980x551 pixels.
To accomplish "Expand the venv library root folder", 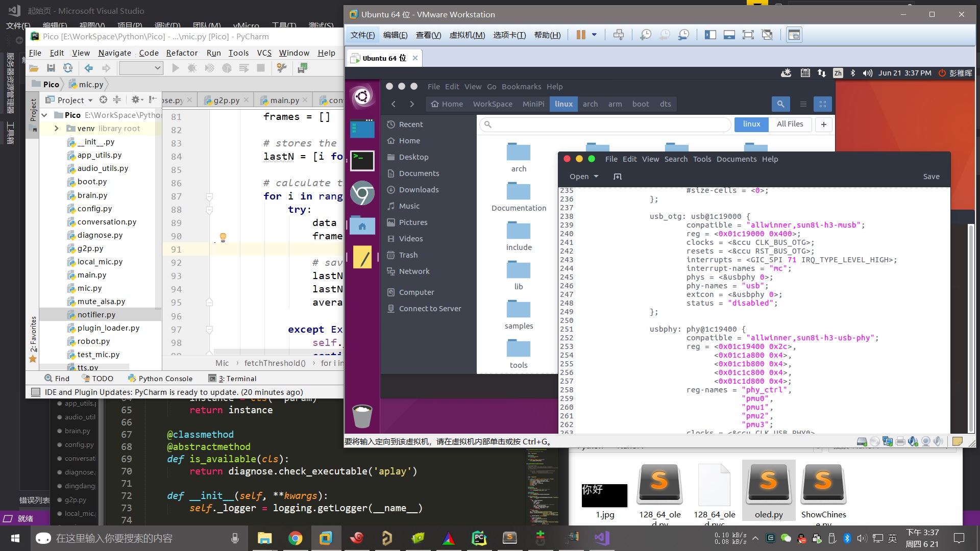I will [x=57, y=129].
